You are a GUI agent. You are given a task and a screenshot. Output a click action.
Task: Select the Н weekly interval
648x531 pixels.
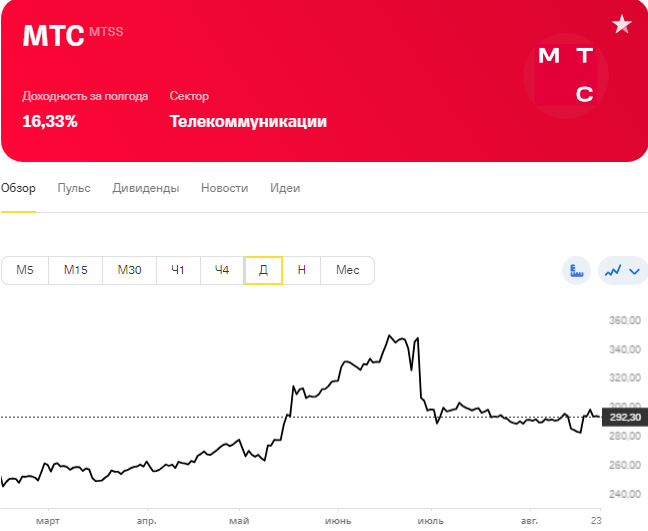[x=302, y=270]
